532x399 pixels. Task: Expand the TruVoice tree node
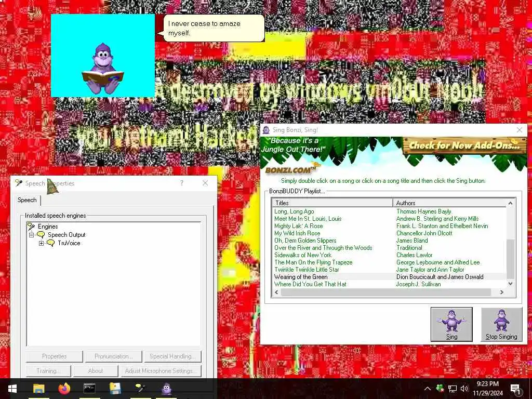pos(42,243)
